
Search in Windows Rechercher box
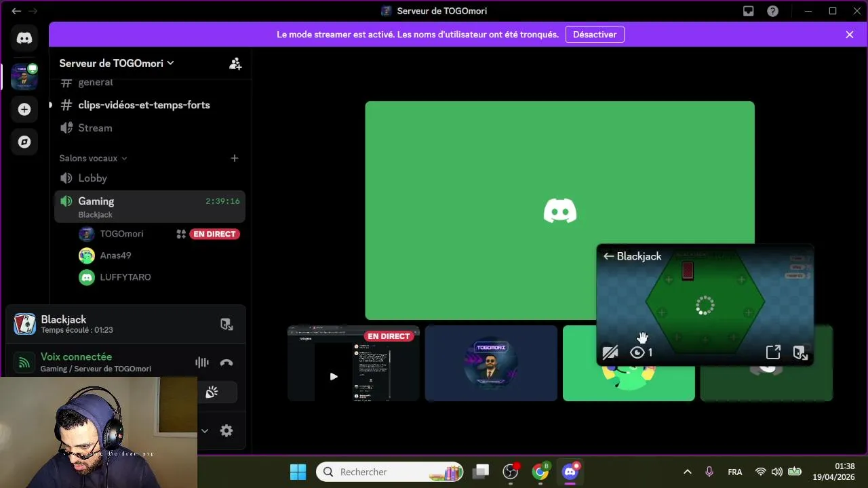(390, 472)
